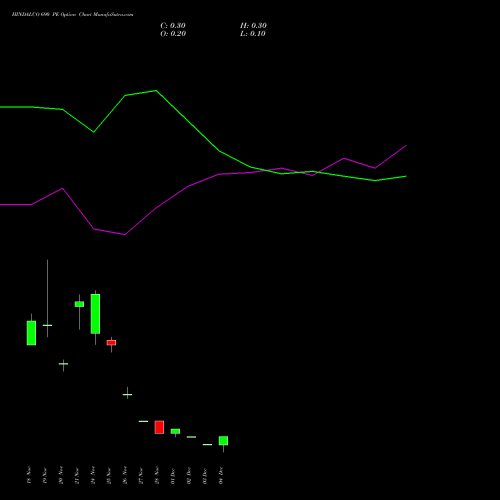
Task: Select the flat dash candle above 02 Dec
Action: [191, 437]
